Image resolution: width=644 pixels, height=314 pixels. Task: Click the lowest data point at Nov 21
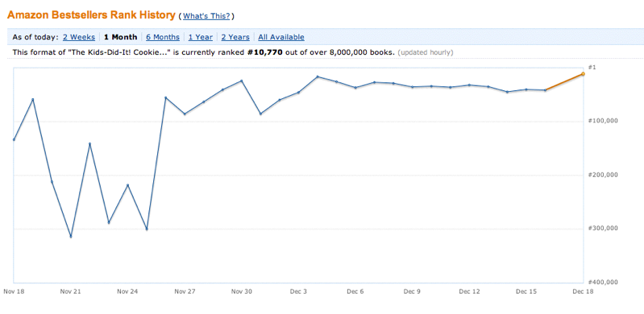coord(71,237)
